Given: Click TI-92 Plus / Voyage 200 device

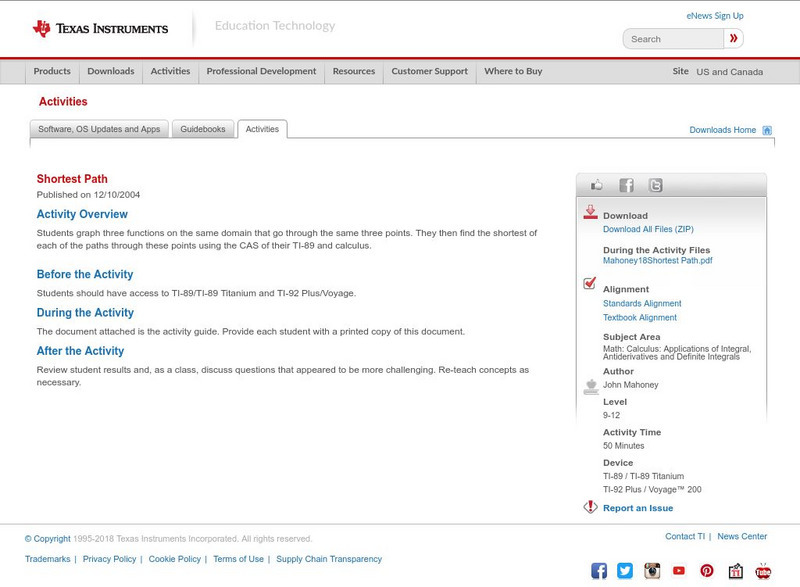Looking at the screenshot, I should coord(652,490).
